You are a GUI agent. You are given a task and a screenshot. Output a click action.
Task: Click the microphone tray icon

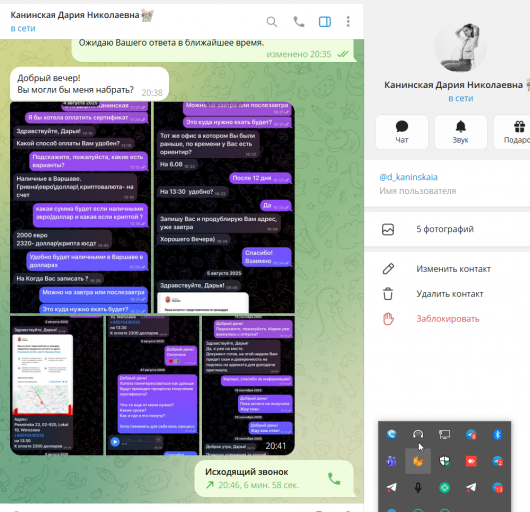(x=418, y=488)
